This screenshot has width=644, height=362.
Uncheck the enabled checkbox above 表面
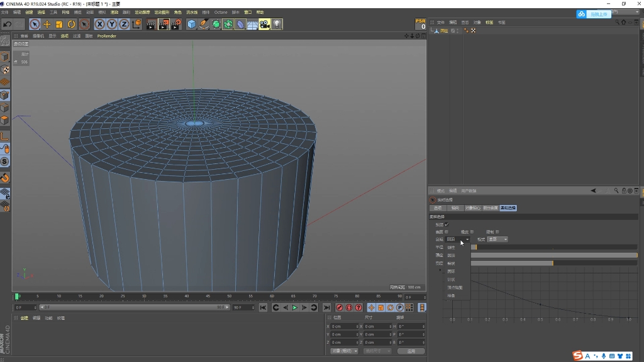tap(447, 224)
